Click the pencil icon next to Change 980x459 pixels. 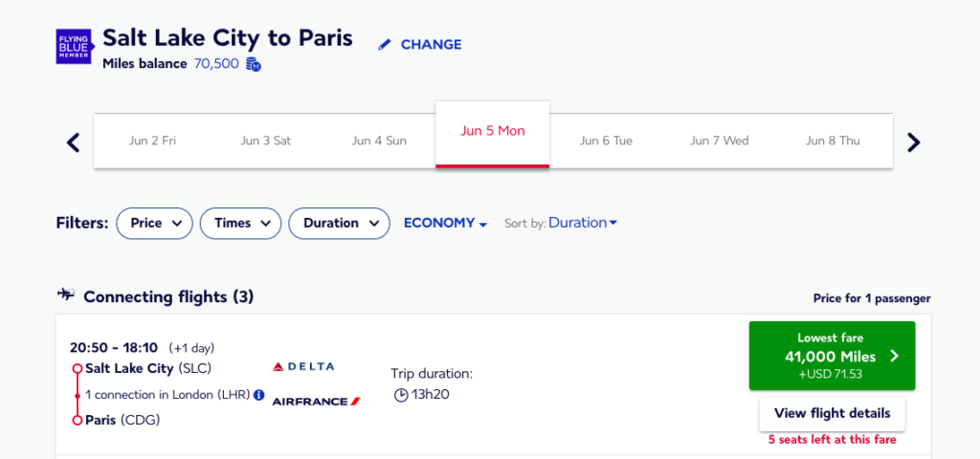point(385,44)
